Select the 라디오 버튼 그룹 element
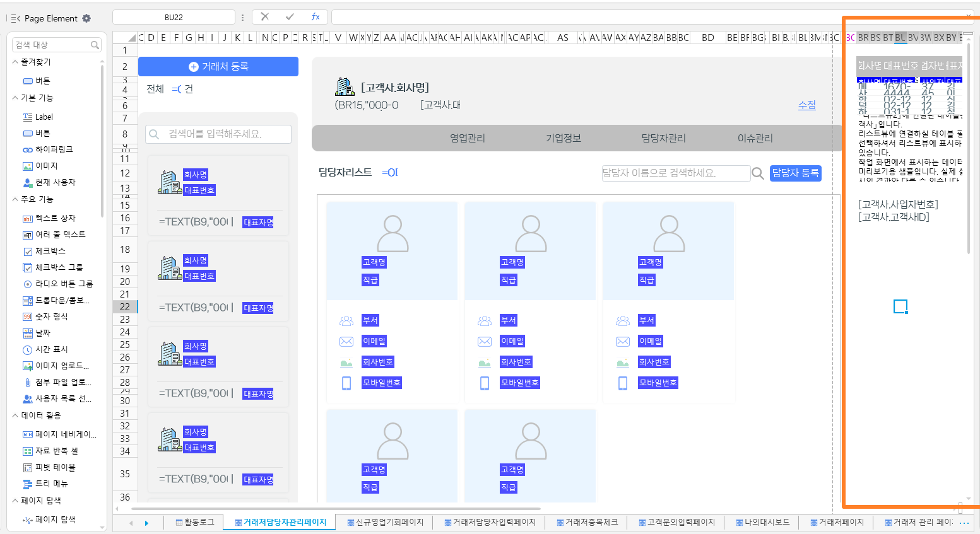The height and width of the screenshot is (534, 980). [x=64, y=284]
